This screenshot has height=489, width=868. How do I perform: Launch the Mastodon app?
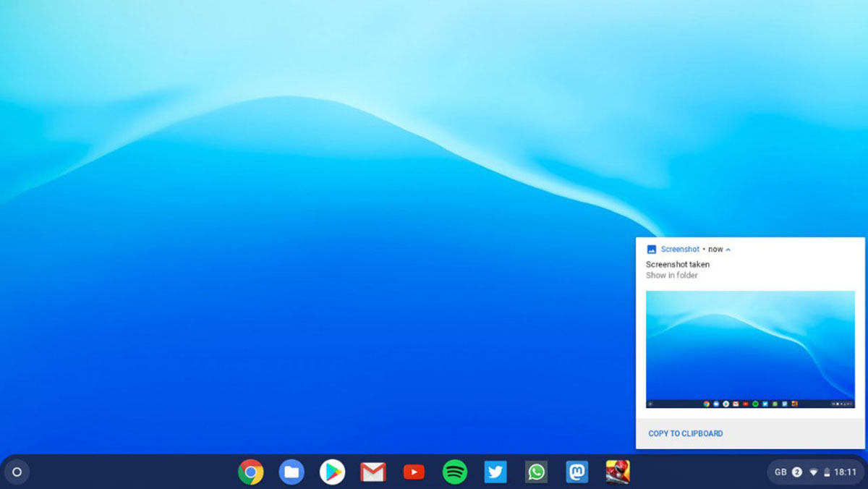click(x=577, y=472)
